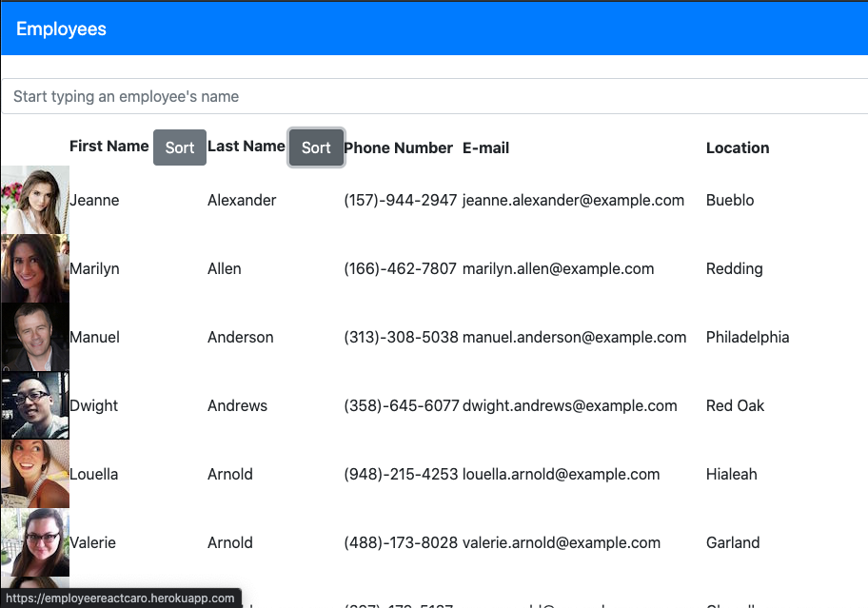Click the last name Anderson
The width and height of the screenshot is (868, 608).
tap(240, 338)
